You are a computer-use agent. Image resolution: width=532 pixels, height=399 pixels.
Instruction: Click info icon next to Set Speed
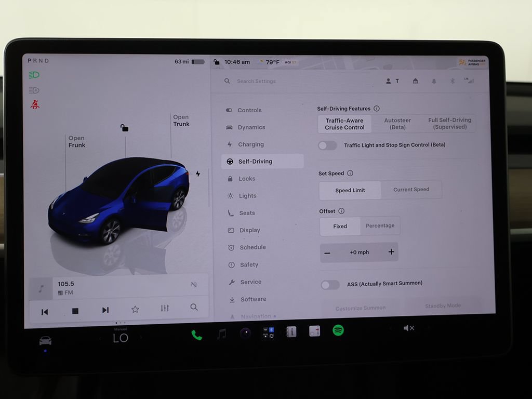350,174
